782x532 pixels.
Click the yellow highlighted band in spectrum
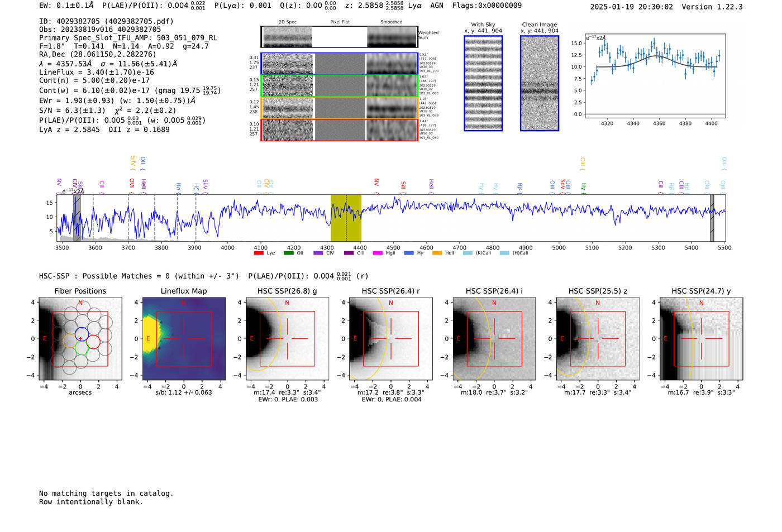[x=346, y=218]
